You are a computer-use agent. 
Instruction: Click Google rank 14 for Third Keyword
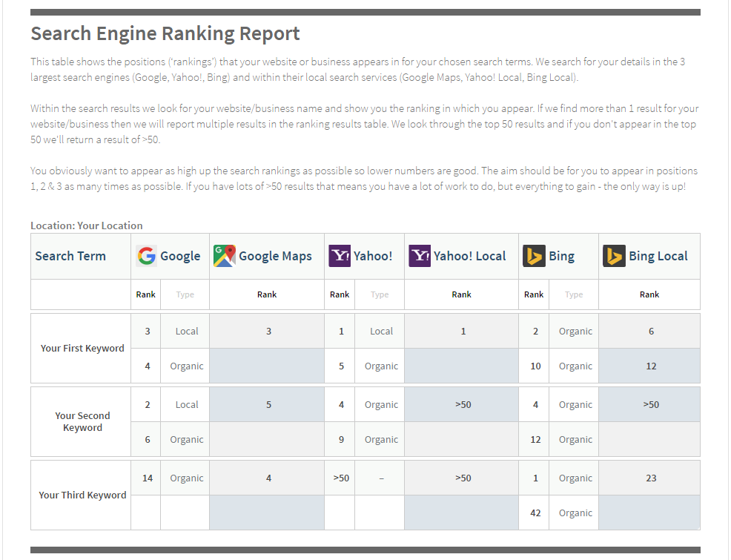coord(148,478)
